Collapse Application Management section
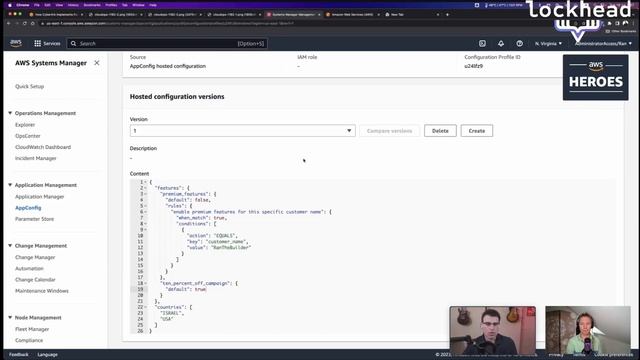The height and width of the screenshot is (360, 640). [x=10, y=185]
